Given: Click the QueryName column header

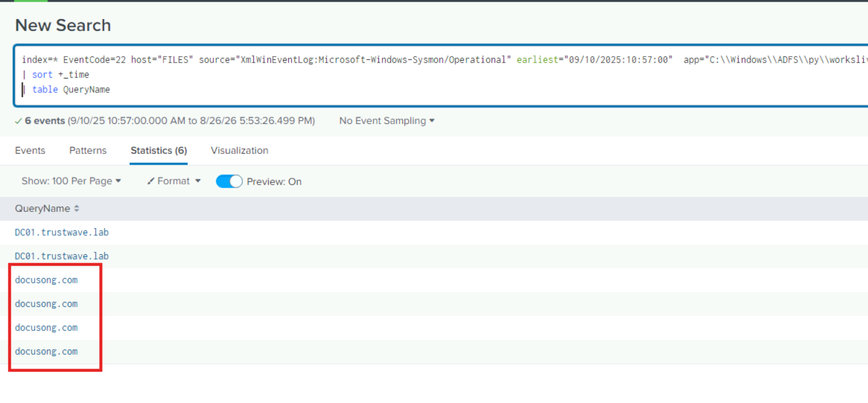Looking at the screenshot, I should click(x=42, y=209).
